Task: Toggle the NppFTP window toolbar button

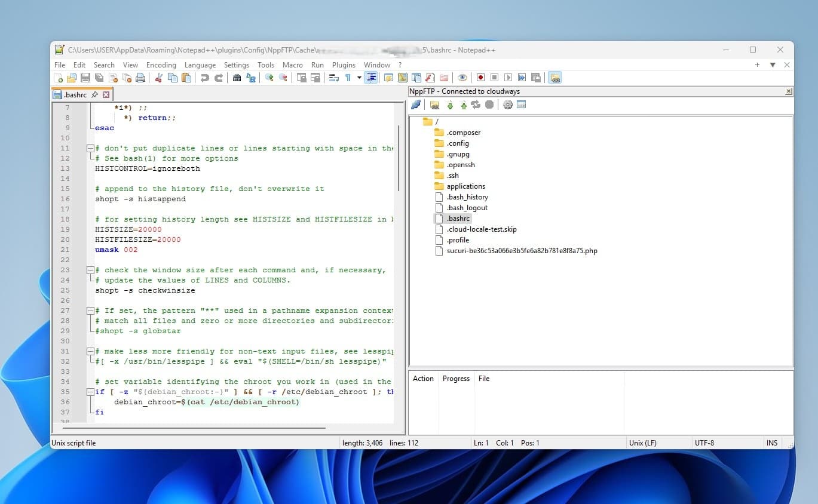Action: (x=555, y=78)
